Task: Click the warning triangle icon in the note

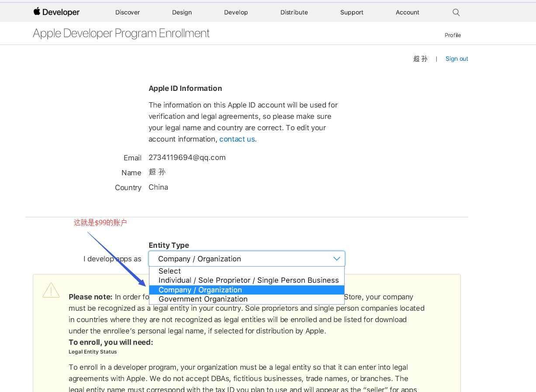Action: pyautogui.click(x=51, y=290)
